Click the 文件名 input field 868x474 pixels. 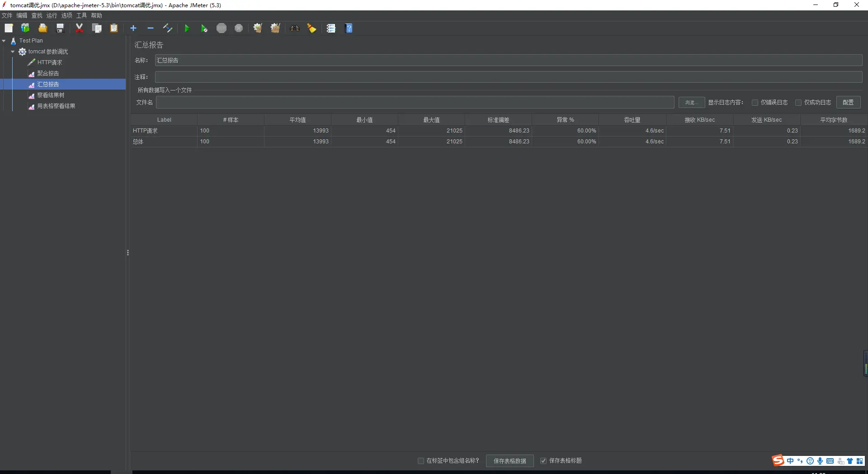[415, 103]
